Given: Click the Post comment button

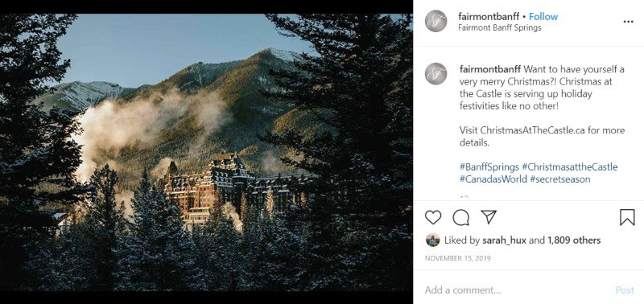Looking at the screenshot, I should [x=625, y=290].
